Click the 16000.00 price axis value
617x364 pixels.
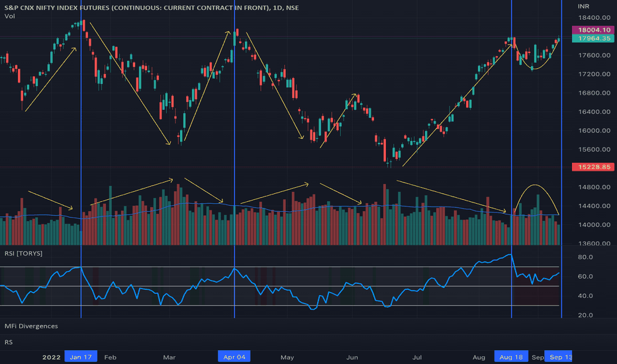click(594, 130)
